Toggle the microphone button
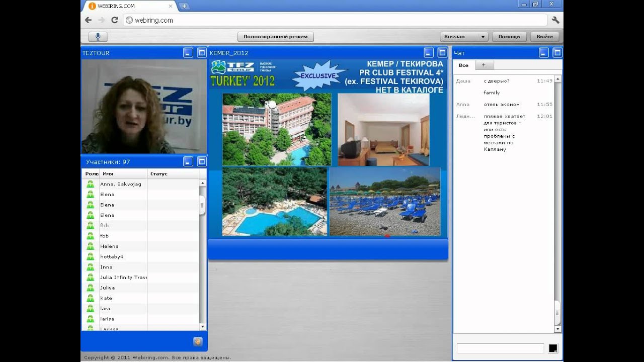 98,37
